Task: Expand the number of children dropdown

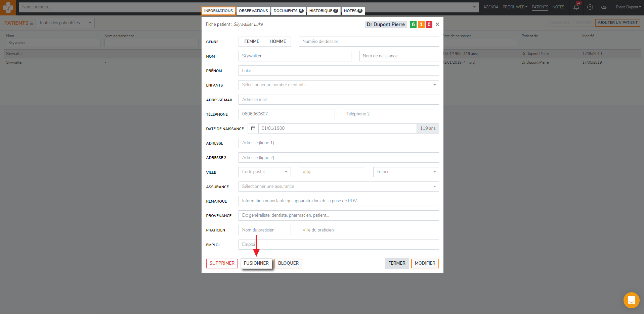Action: (x=338, y=85)
